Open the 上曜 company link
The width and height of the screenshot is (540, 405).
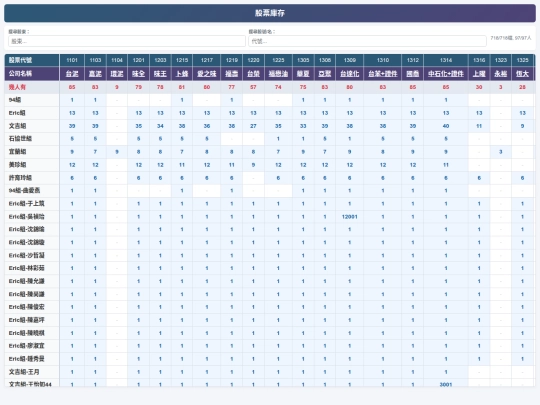pyautogui.click(x=479, y=74)
